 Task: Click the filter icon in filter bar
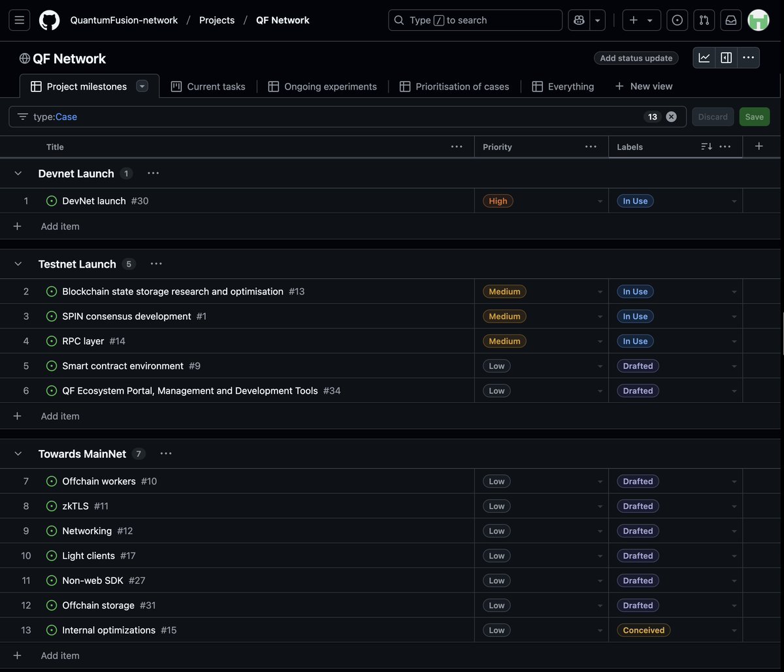coord(23,117)
